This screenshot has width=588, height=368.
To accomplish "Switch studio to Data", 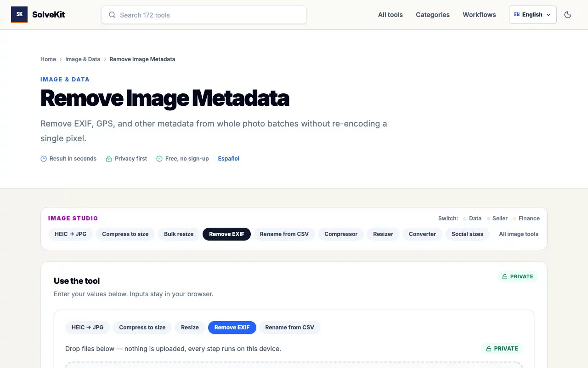I will tap(472, 218).
